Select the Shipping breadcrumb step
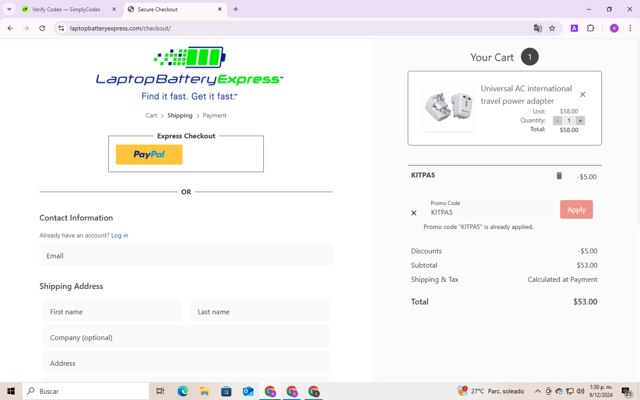 click(180, 116)
